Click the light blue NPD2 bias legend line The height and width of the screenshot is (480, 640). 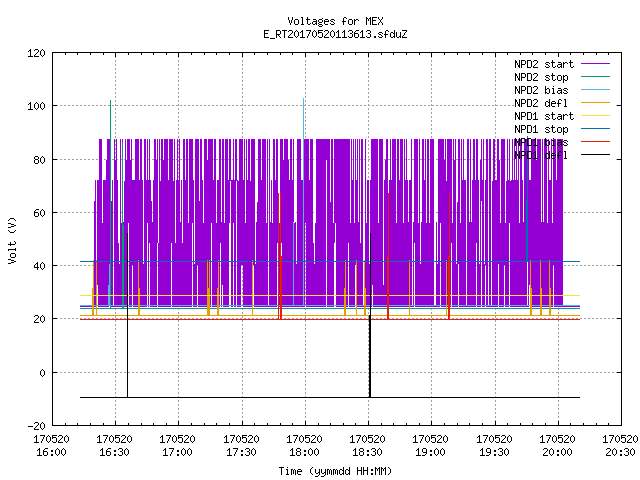pos(595,90)
